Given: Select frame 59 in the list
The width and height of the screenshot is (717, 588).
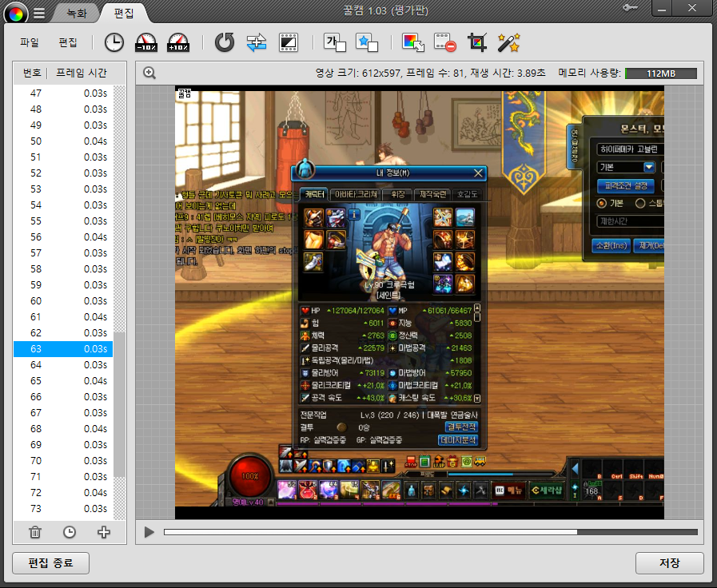Looking at the screenshot, I should click(63, 285).
